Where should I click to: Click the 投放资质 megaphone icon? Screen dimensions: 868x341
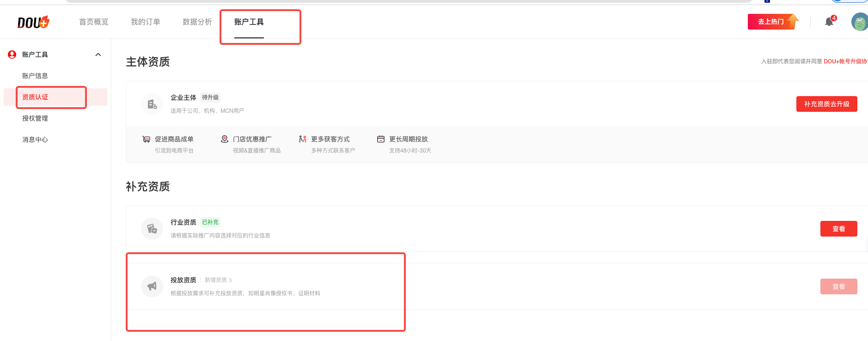coord(152,286)
